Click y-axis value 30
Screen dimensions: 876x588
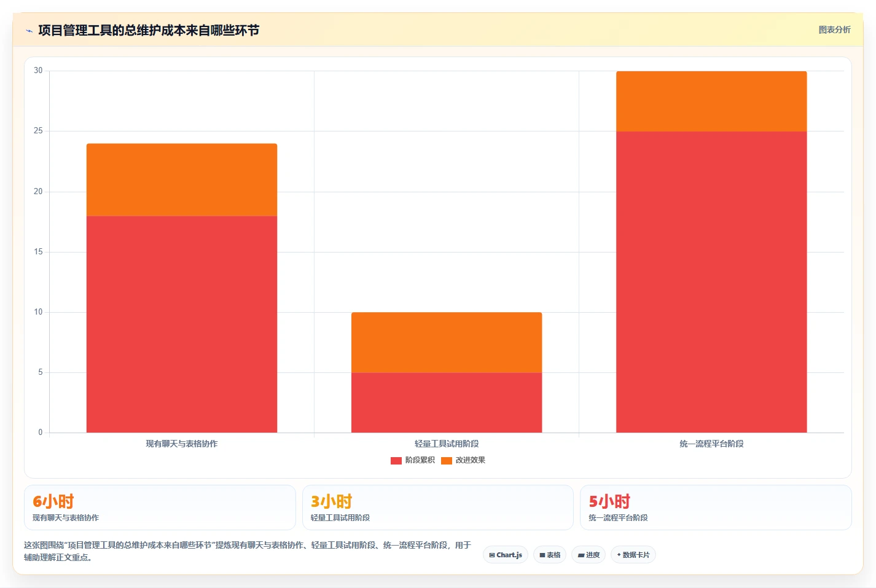[x=38, y=71]
